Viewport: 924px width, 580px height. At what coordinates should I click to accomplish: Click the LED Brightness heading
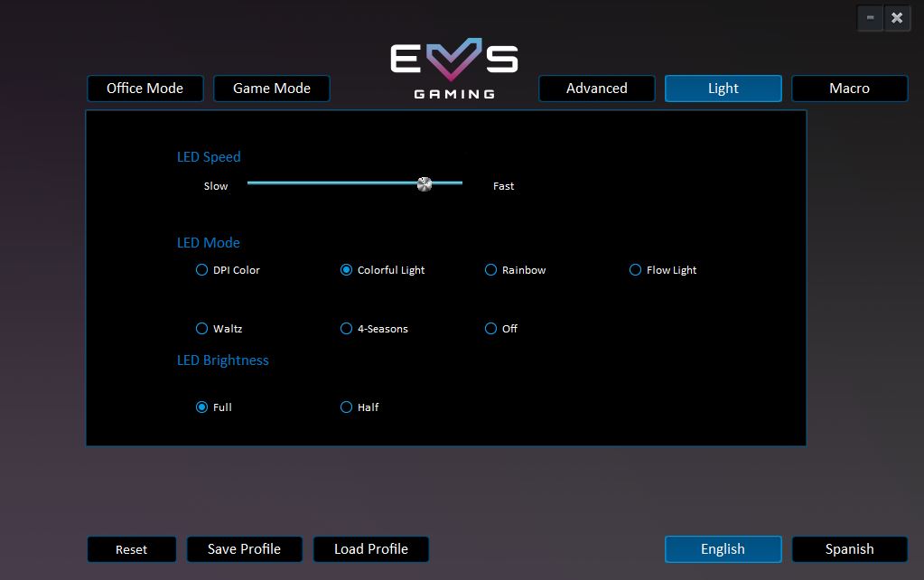[x=223, y=360]
